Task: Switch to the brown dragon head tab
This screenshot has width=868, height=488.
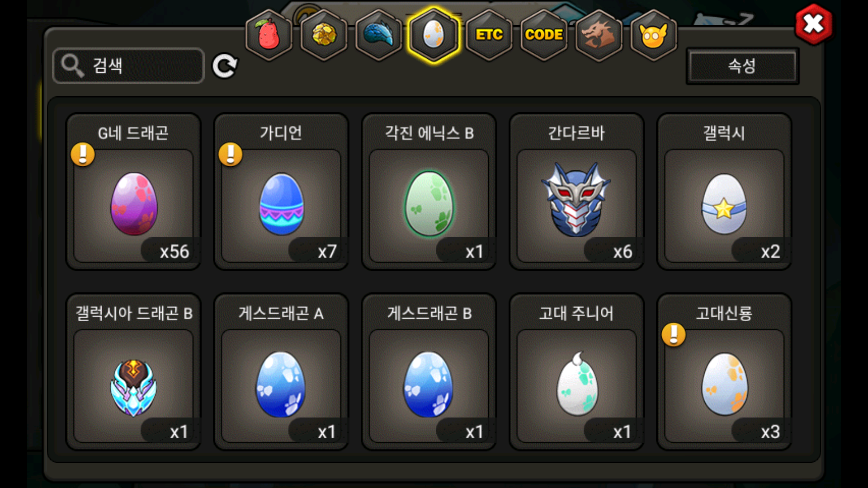Action: tap(599, 35)
